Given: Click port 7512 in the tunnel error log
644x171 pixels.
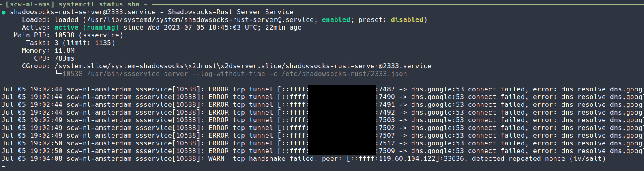Looking at the screenshot, I should tap(386, 143).
